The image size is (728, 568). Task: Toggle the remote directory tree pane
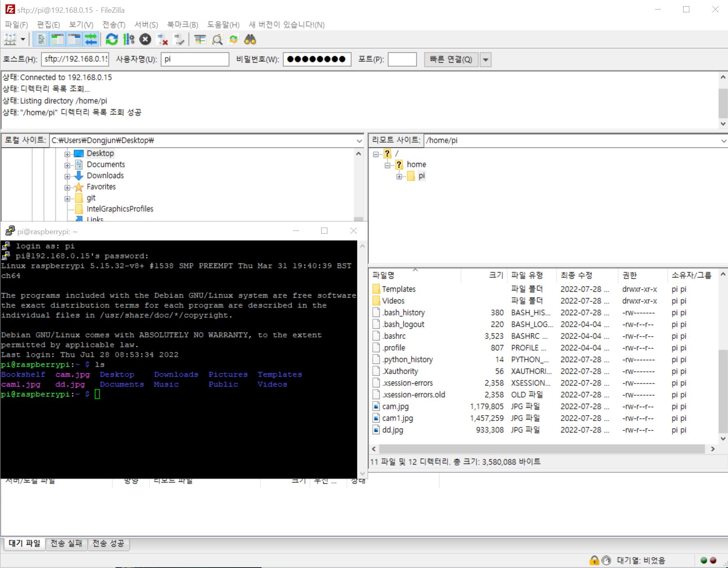pos(74,40)
